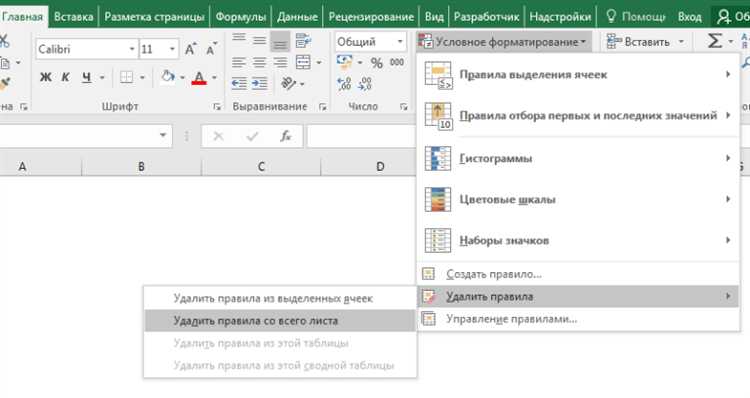Screen dimensions: 750x398
Task: Open the font color dropdown arrow
Action: 214,77
